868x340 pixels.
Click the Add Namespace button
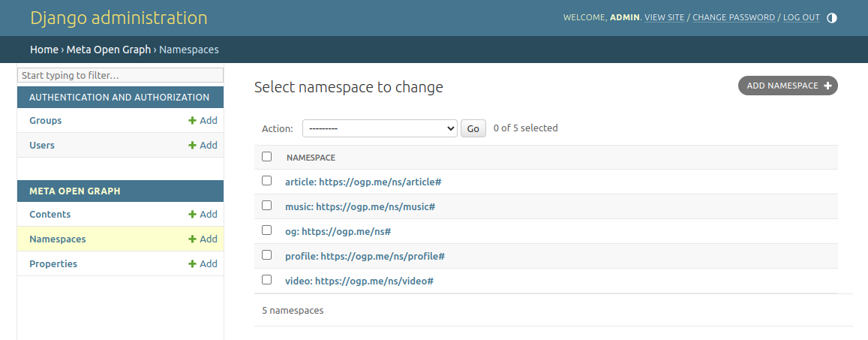[788, 86]
